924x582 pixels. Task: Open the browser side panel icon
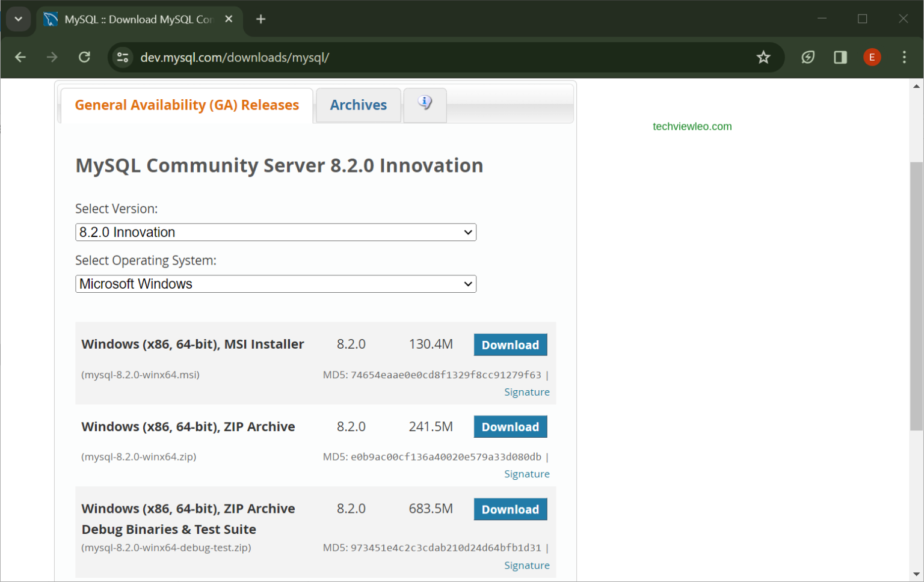(x=840, y=57)
